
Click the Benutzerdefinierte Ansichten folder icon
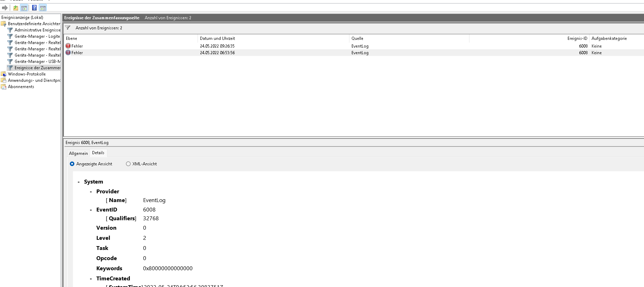click(x=3, y=24)
